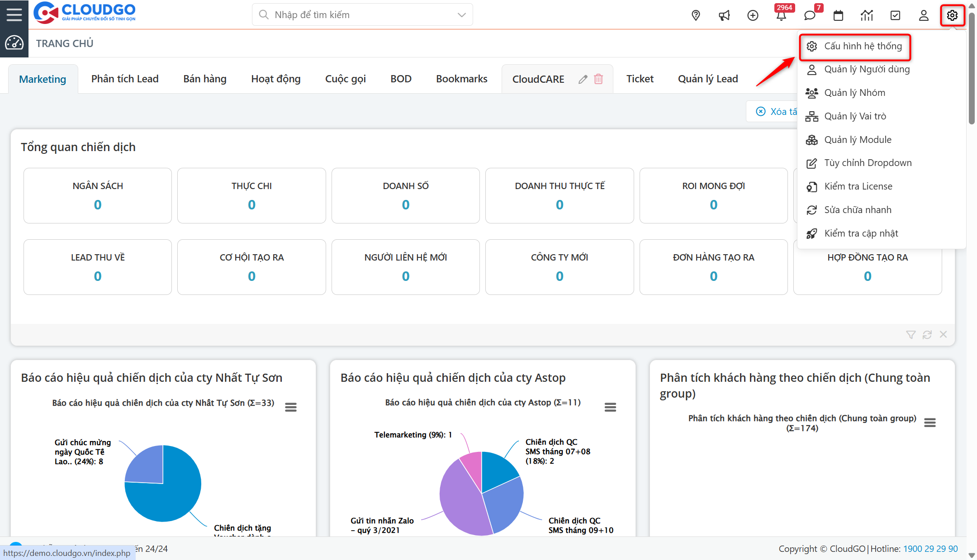Select Cấu hình hệ thống menu item
The image size is (977, 560).
(862, 46)
